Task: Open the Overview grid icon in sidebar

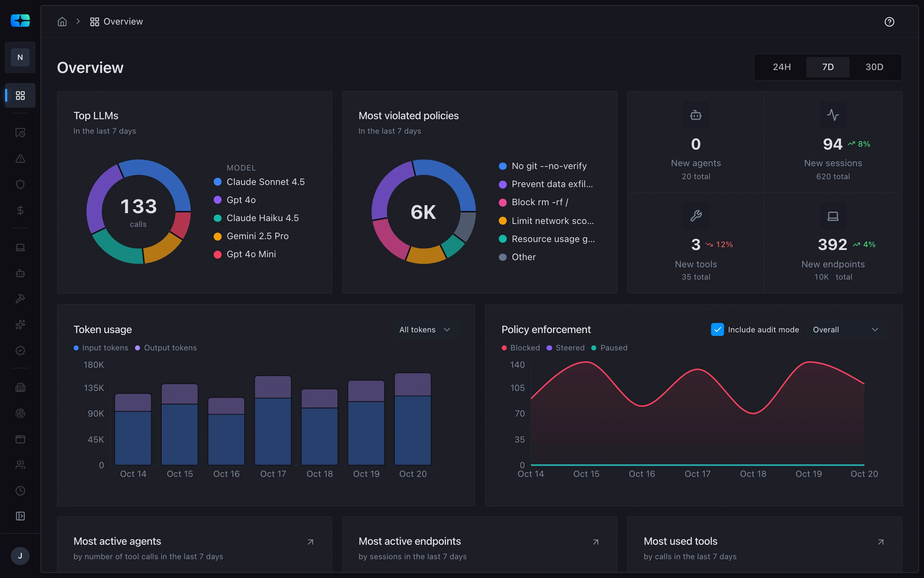Action: pos(20,95)
